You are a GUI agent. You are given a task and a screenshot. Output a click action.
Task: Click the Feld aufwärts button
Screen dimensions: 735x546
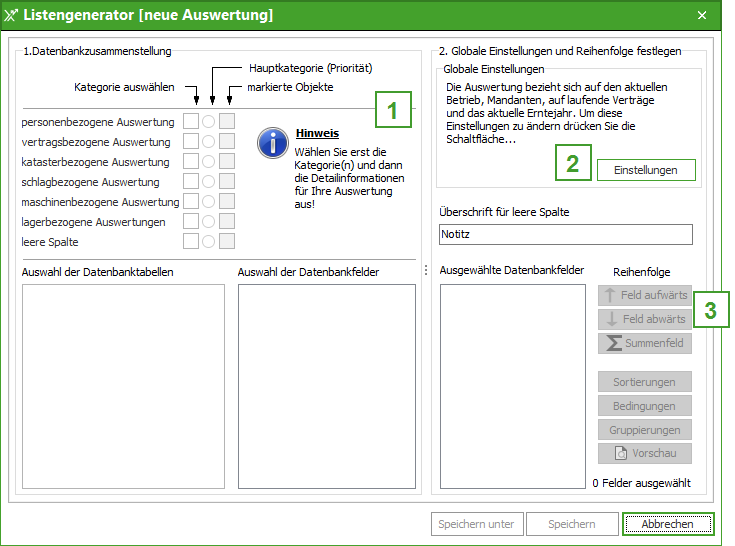645,295
